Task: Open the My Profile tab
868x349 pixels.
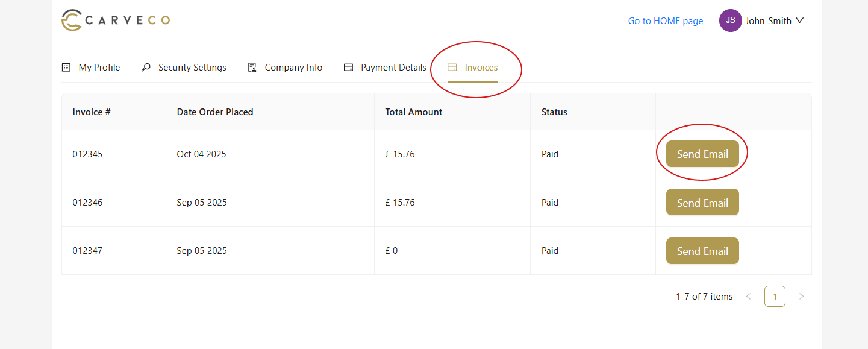Action: (x=91, y=68)
